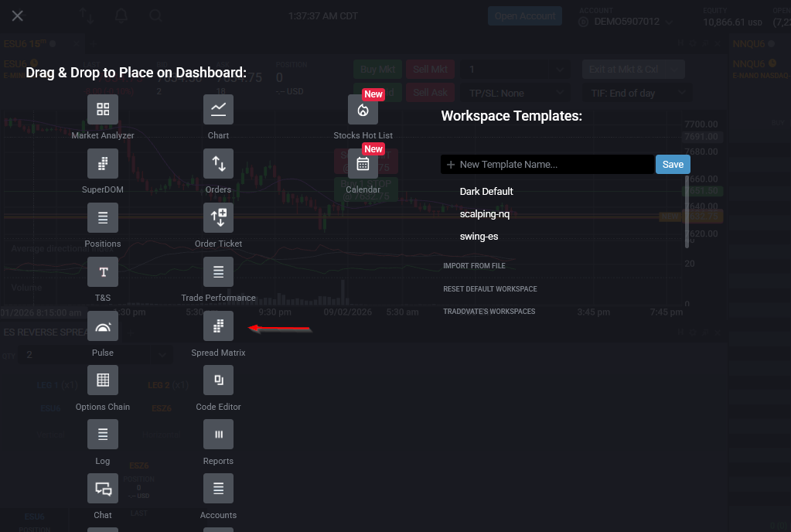Select the SuperDOM module icon
The image size is (791, 532).
(102, 163)
